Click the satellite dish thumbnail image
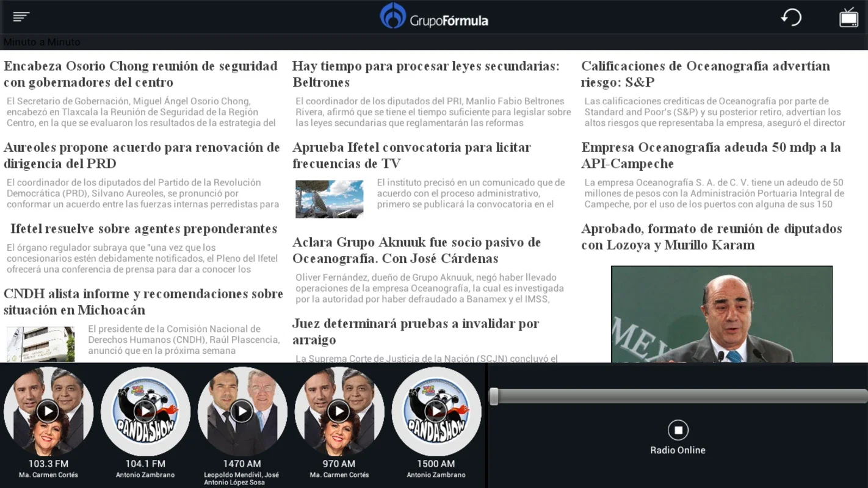The width and height of the screenshot is (868, 488). (x=330, y=199)
